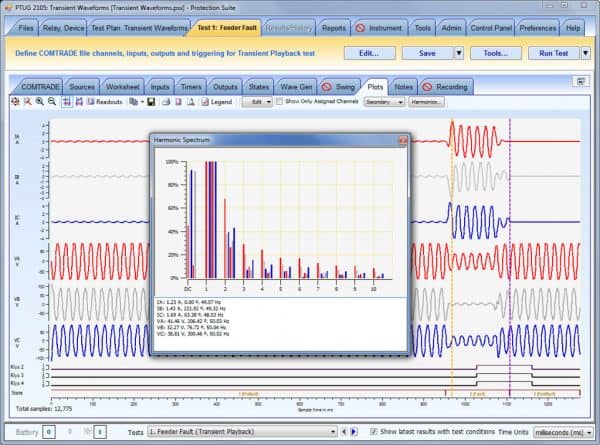The image size is (600, 445).
Task: Close the Harmonic Spectrum window
Action: [403, 141]
